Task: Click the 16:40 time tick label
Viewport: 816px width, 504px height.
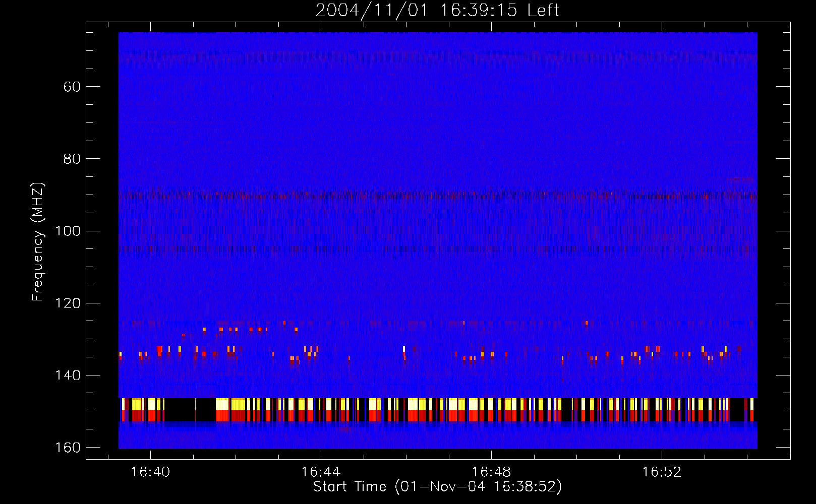Action: (150, 472)
